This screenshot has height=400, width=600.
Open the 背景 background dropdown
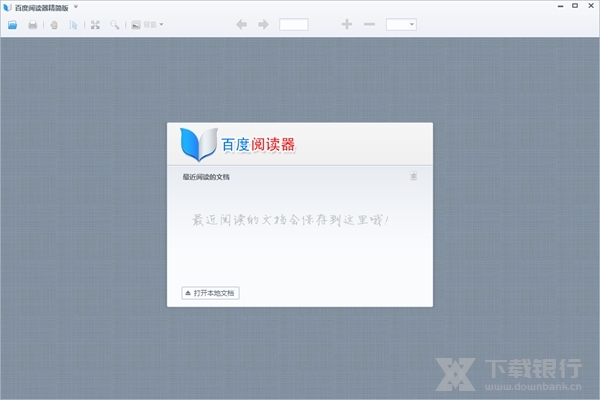pyautogui.click(x=147, y=25)
